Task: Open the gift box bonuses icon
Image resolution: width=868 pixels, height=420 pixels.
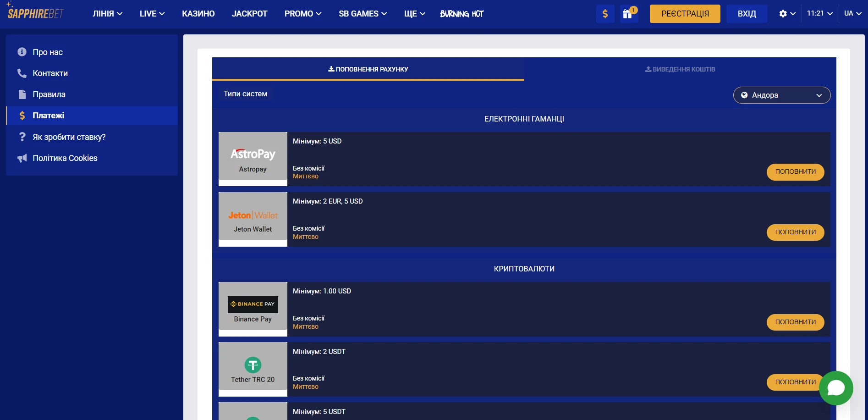Action: coord(629,14)
